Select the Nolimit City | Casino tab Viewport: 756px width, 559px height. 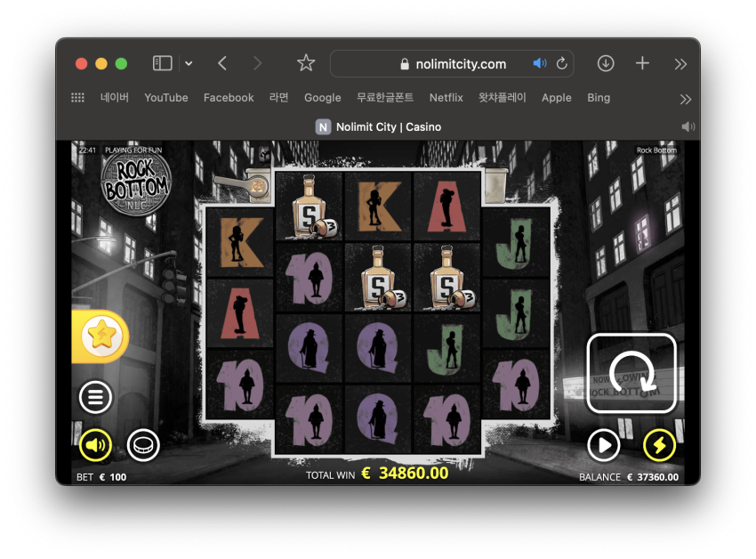point(378,127)
